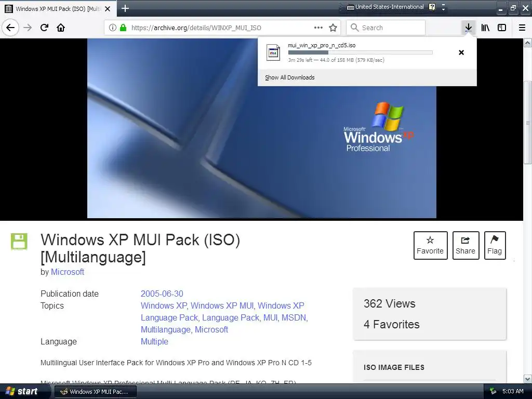Click Windows XP MUI Pac... taskbar button
The image size is (532, 399).
point(96,392)
